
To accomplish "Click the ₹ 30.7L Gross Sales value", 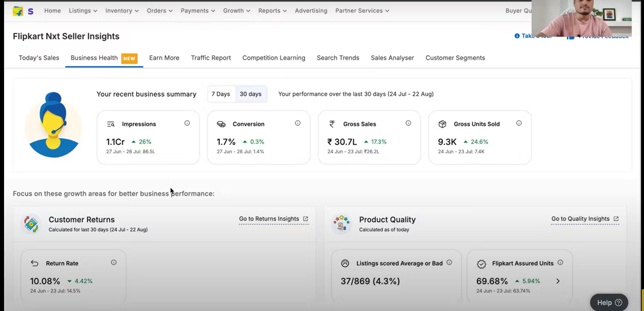I will pos(342,142).
